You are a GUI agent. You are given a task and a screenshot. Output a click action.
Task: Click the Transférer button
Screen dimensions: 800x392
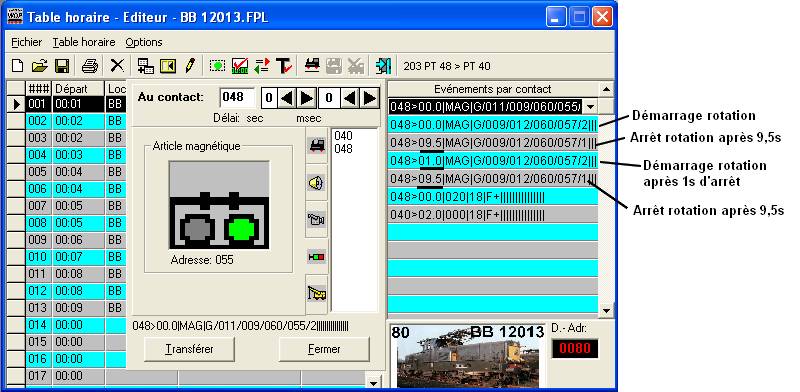click(189, 350)
